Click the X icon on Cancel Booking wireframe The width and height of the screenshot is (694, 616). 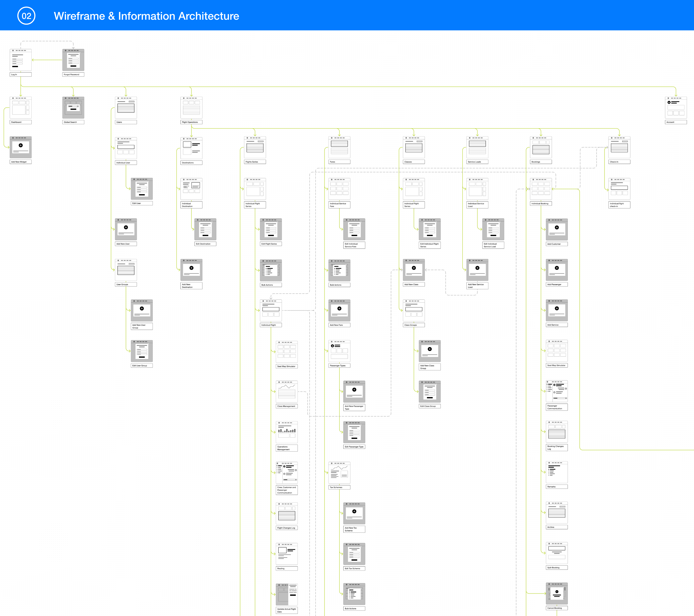(556, 592)
